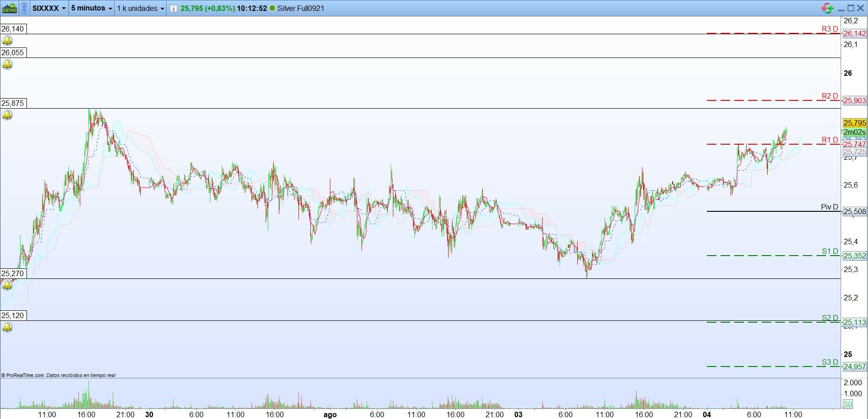Maximize the chart window
Viewport: 868px width, 419px height.
[x=851, y=8]
